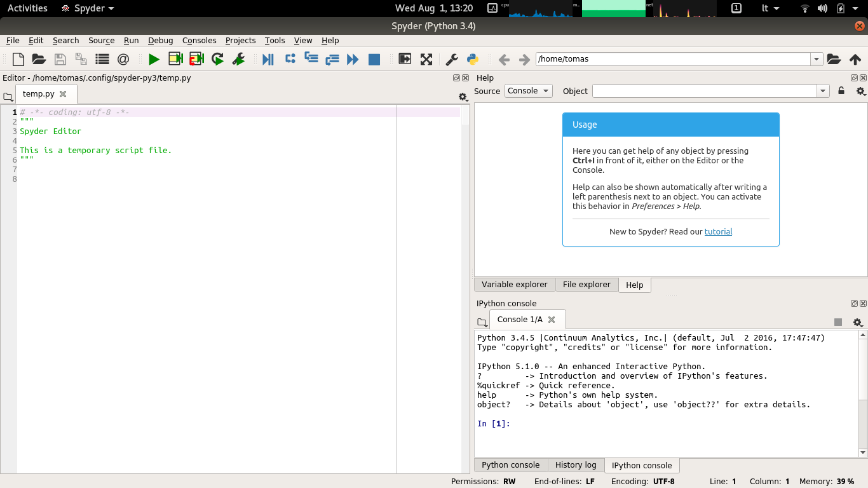
Task: Run current cell and advance icon
Action: [x=196, y=59]
